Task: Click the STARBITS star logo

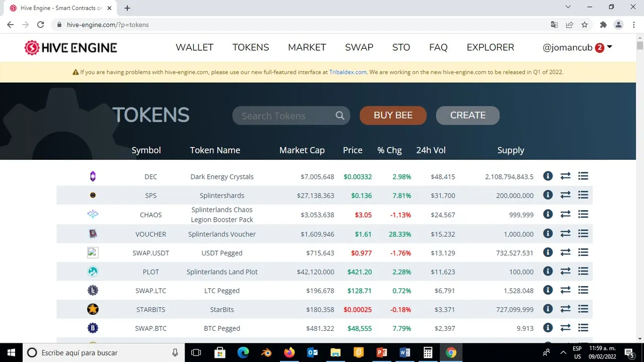Action: click(x=93, y=309)
